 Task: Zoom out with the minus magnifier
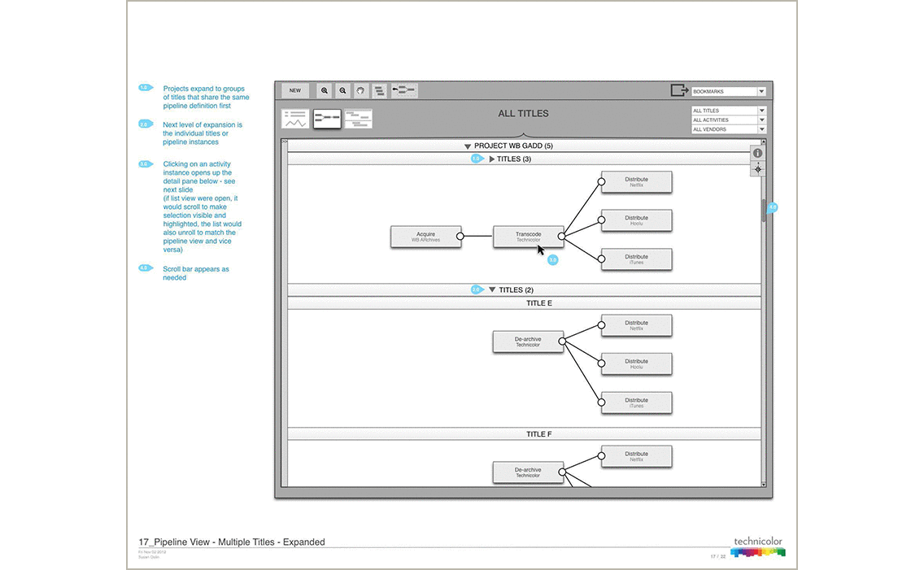(x=342, y=91)
